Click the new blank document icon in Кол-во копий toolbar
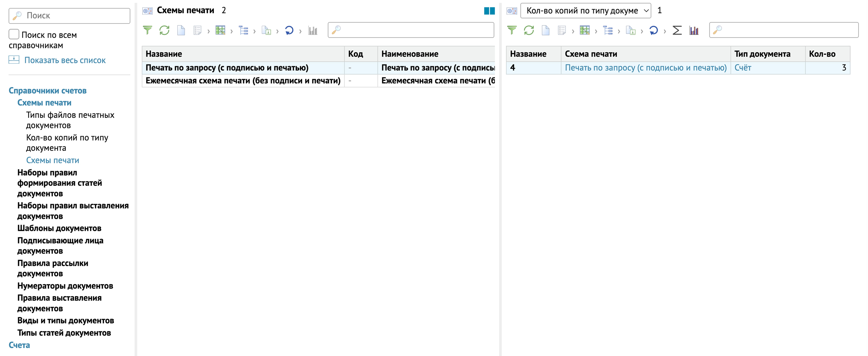Image resolution: width=868 pixels, height=356 pixels. point(546,30)
